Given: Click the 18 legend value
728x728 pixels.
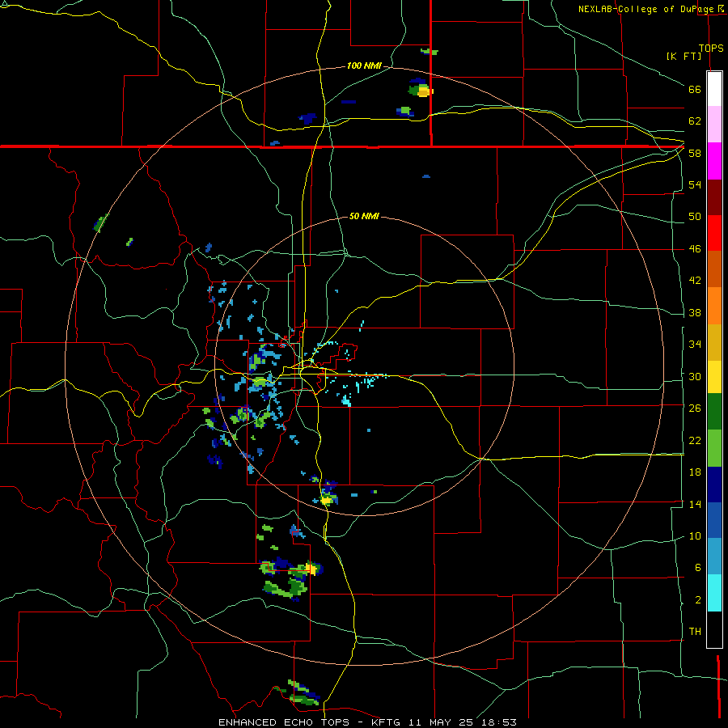Looking at the screenshot, I should click(x=695, y=472).
